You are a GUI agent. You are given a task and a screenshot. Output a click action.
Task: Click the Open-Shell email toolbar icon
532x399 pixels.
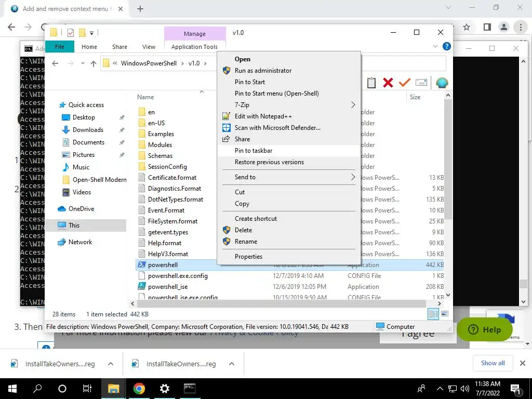point(421,83)
